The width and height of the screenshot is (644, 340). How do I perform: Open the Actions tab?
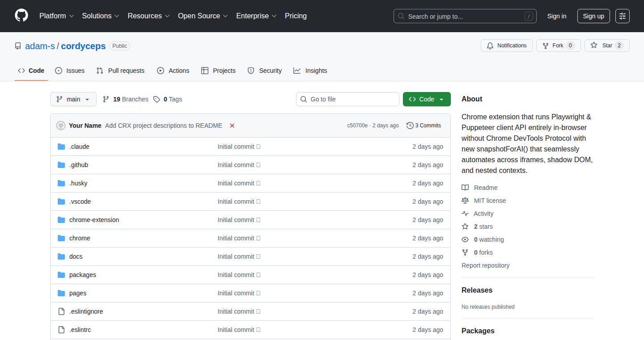click(173, 71)
